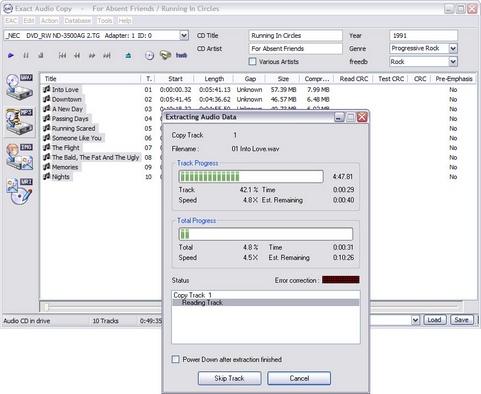Click the Save button
Image resolution: width=481 pixels, height=394 pixels.
click(462, 320)
